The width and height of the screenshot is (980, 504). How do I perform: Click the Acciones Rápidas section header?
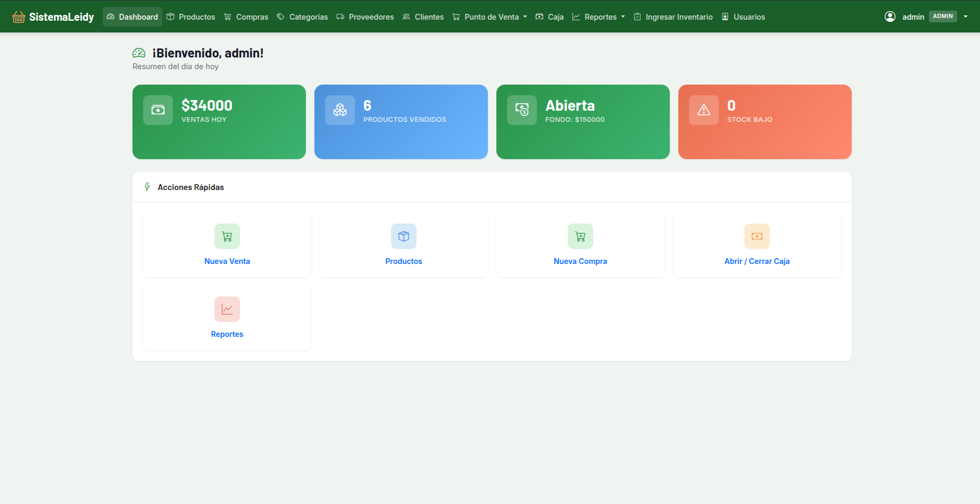coord(190,187)
